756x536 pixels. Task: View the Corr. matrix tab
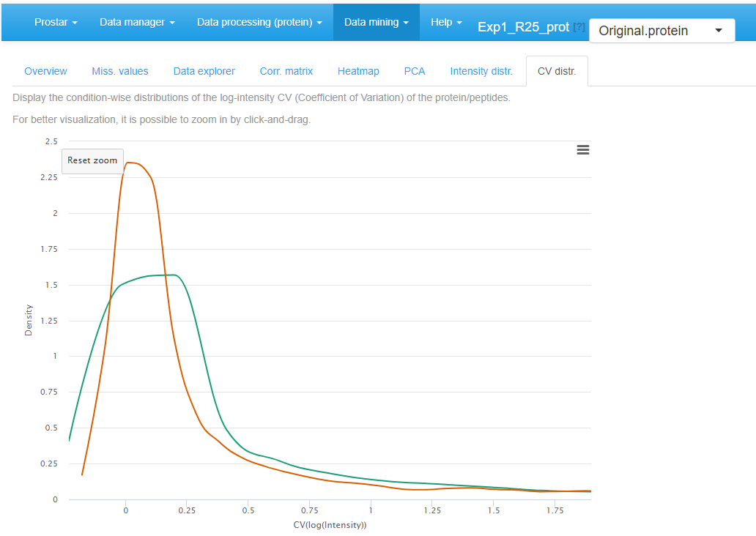pyautogui.click(x=286, y=71)
